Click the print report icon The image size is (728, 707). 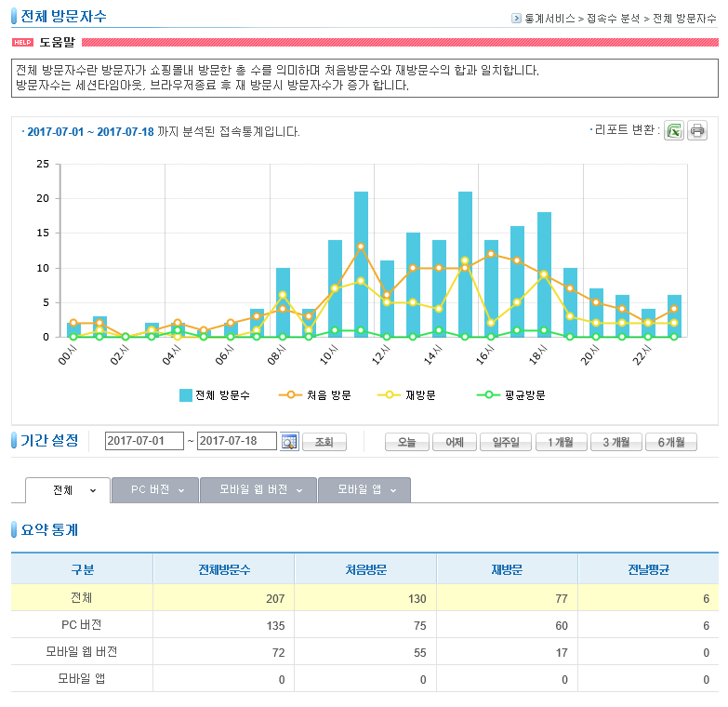[x=697, y=131]
